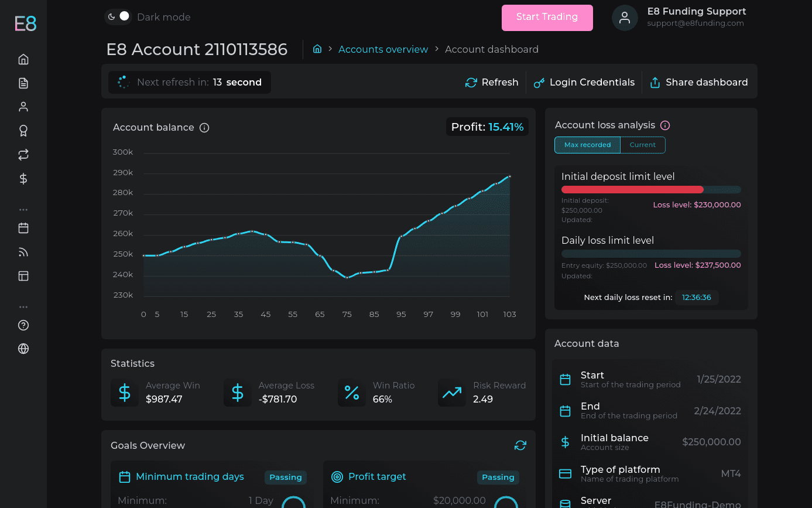
Task: Click the Initial deposit limit progress bar
Action: pyautogui.click(x=650, y=190)
